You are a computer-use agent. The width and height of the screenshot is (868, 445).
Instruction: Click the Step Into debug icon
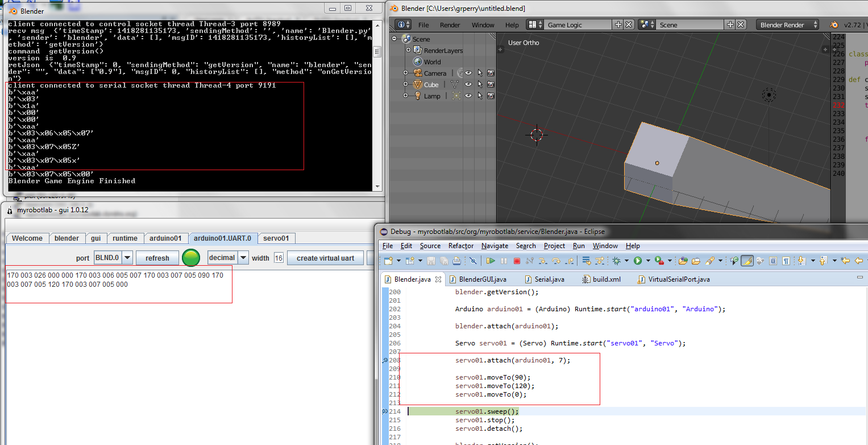click(542, 261)
